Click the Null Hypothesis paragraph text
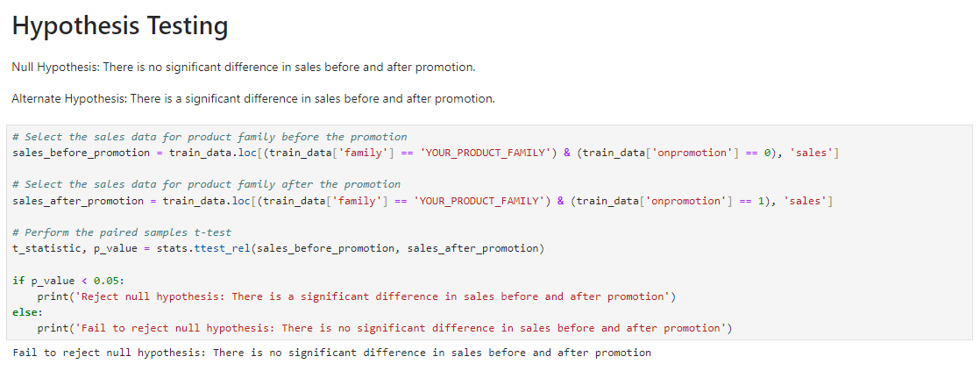980x371 pixels. [x=244, y=67]
